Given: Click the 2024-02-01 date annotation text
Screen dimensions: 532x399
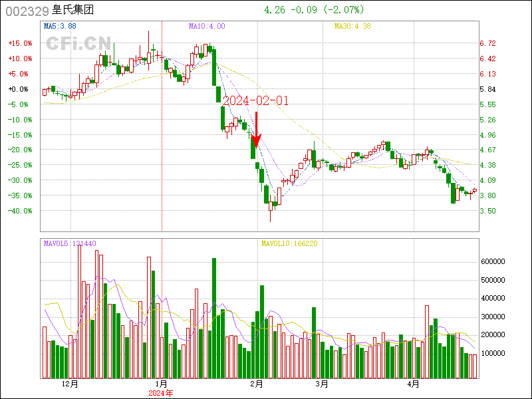Looking at the screenshot, I should pos(255,100).
